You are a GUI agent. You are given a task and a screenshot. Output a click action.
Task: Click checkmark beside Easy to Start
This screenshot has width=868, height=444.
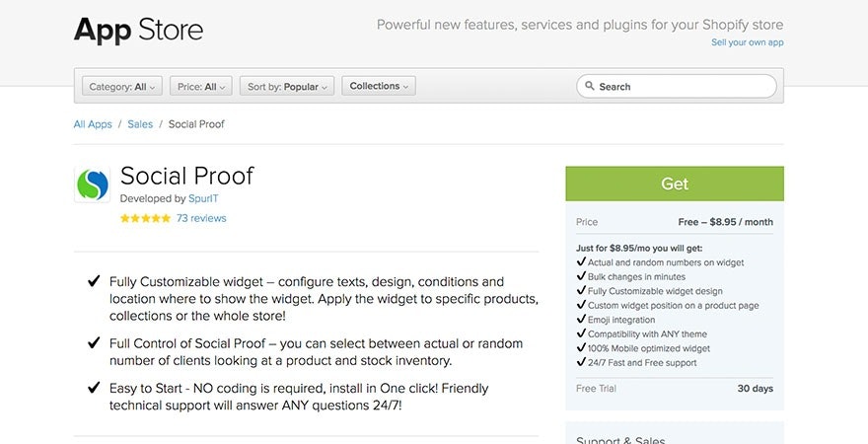(x=94, y=389)
